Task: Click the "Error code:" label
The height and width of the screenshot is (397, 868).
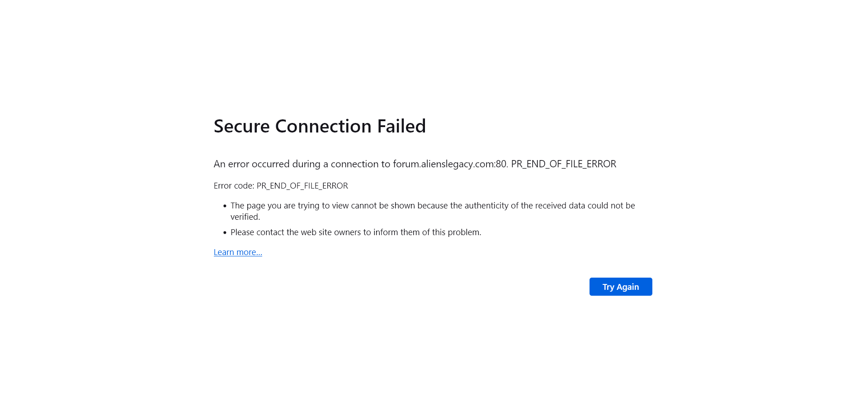Action: coord(234,186)
